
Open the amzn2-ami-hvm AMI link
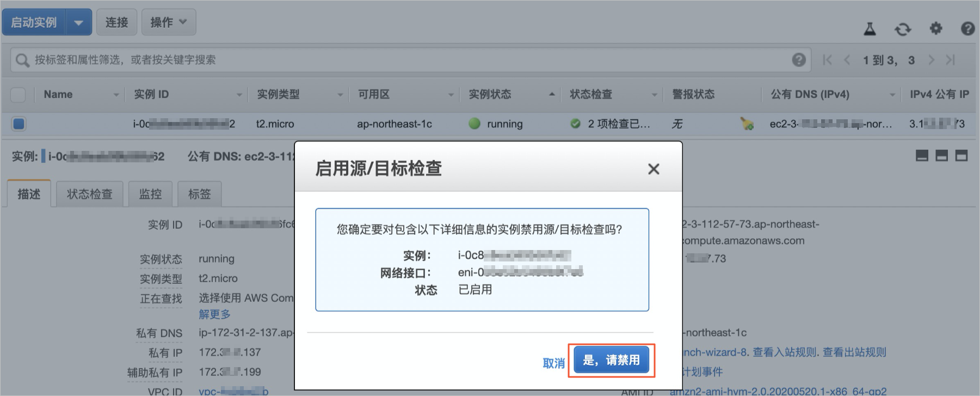click(778, 392)
